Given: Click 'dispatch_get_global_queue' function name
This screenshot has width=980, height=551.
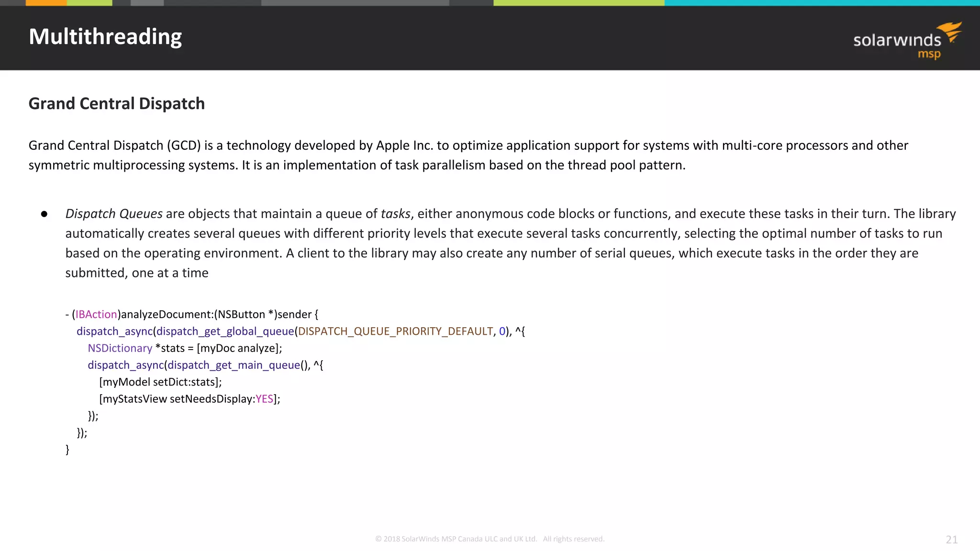Looking at the screenshot, I should (225, 331).
